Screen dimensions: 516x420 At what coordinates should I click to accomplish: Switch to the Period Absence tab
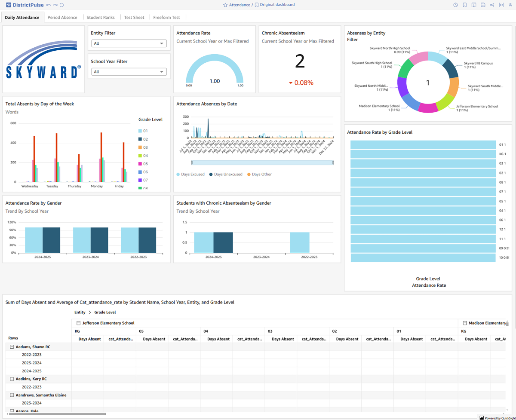click(x=62, y=18)
